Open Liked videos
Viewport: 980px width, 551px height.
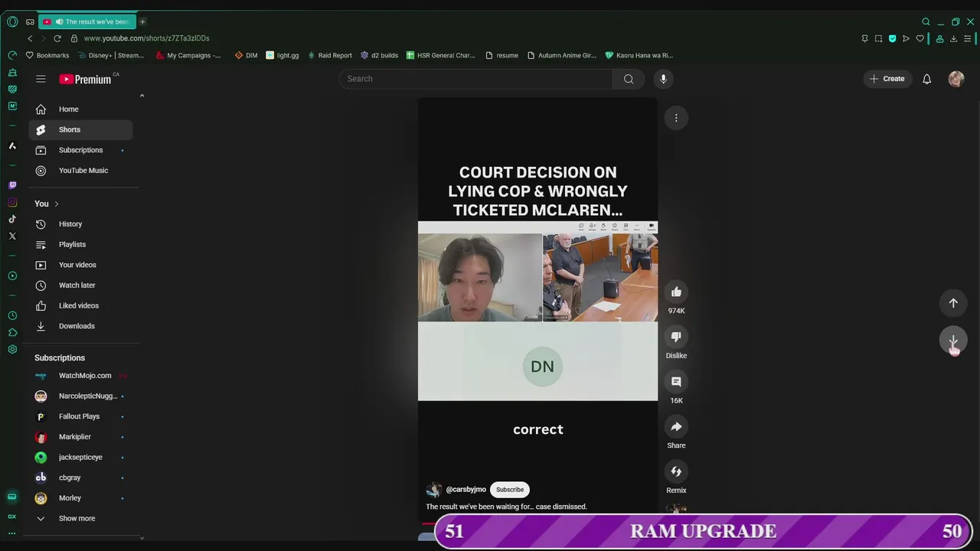[80, 305]
